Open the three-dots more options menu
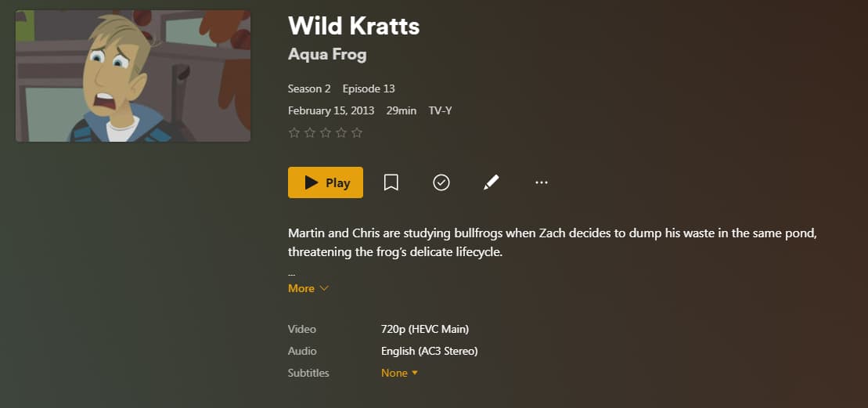The width and height of the screenshot is (868, 408). tap(542, 182)
